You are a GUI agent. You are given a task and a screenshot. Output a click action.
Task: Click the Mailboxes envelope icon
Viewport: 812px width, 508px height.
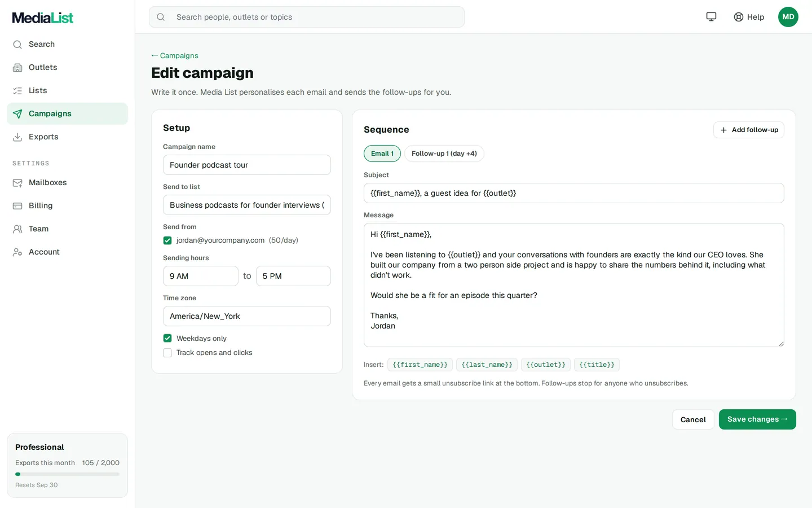tap(17, 183)
